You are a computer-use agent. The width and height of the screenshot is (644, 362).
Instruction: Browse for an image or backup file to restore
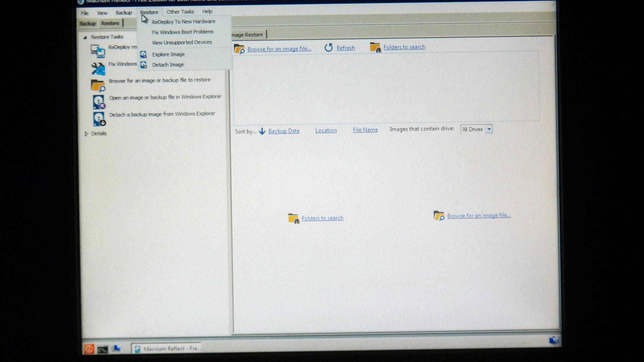[160, 80]
